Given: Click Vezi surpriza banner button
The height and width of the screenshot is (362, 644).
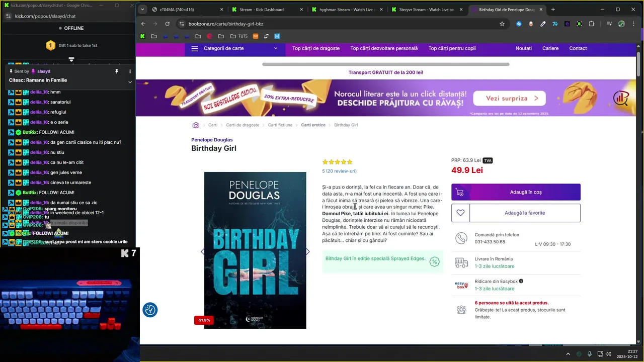Looking at the screenshot, I should click(x=509, y=99).
